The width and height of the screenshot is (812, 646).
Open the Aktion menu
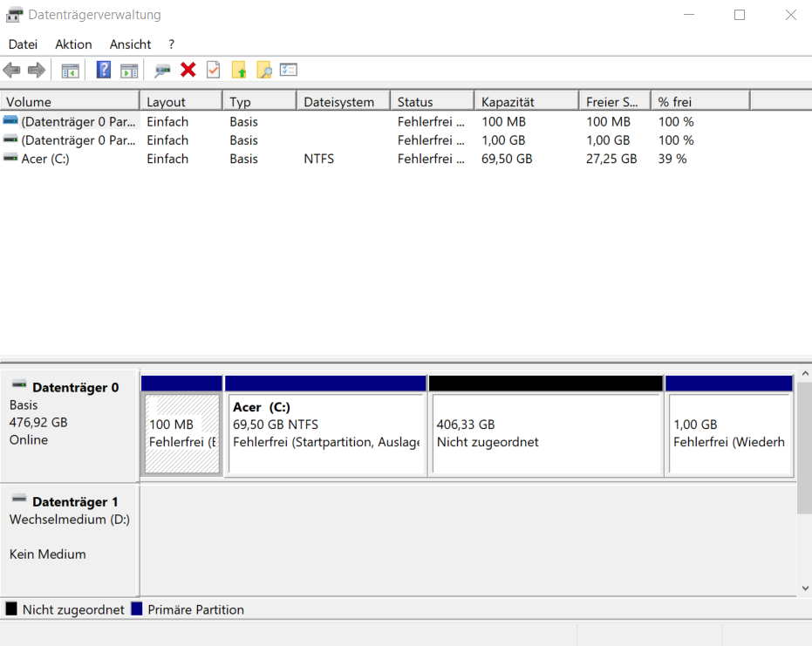click(73, 44)
